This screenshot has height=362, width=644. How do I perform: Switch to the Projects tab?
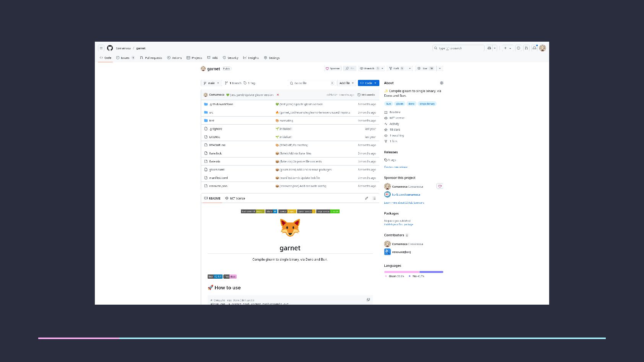(194, 58)
